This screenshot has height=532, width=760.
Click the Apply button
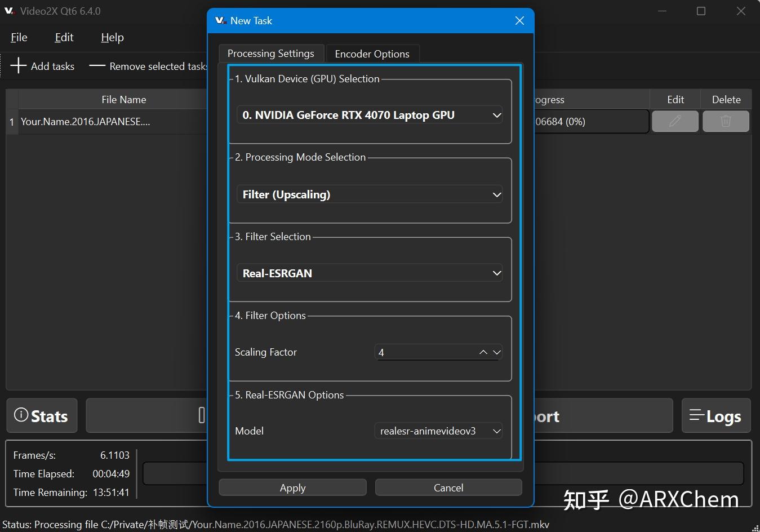click(292, 487)
